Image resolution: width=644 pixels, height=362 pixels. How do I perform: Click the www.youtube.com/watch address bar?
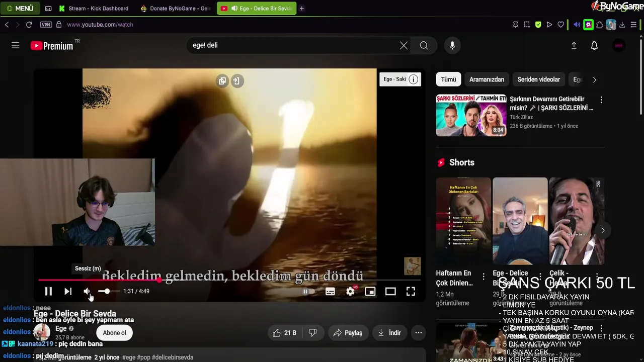pyautogui.click(x=100, y=24)
